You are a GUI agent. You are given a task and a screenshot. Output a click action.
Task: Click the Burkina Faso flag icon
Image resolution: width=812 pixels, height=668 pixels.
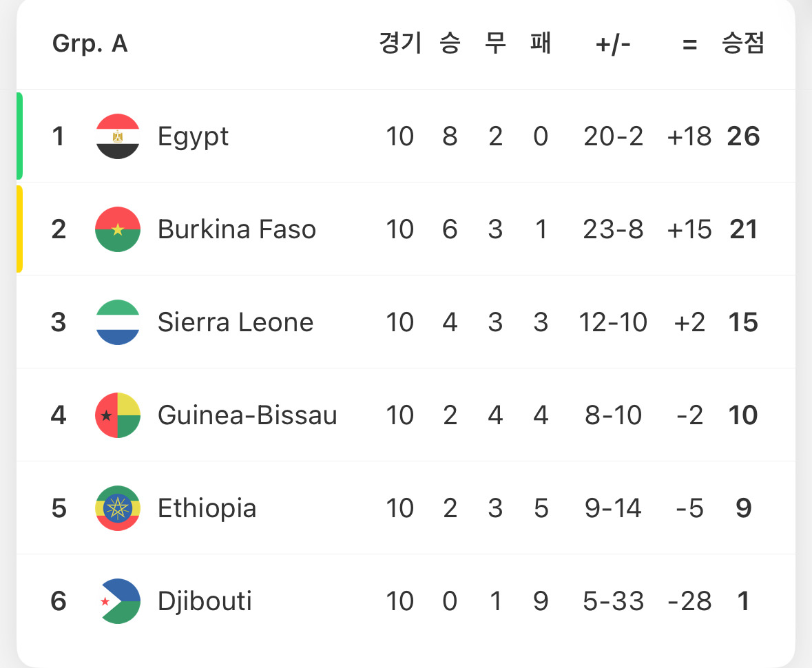[x=118, y=229]
